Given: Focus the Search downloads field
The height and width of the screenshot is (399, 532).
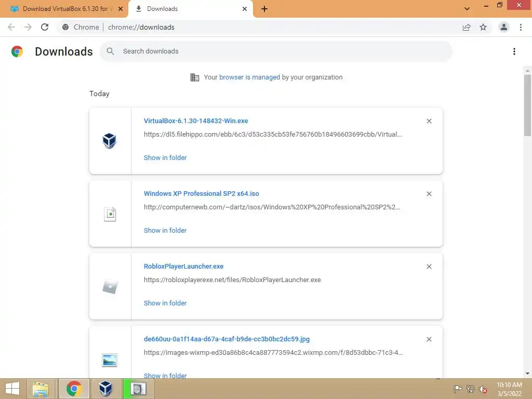Looking at the screenshot, I should 276,51.
